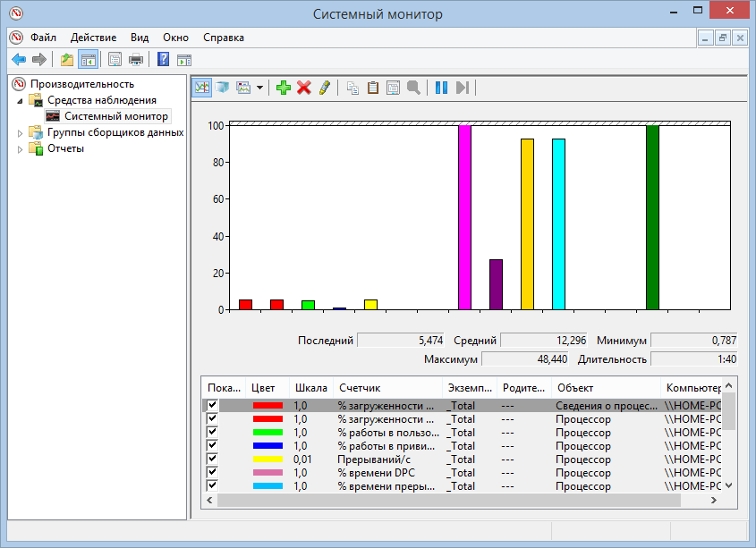Open the Справка menu

tap(223, 38)
